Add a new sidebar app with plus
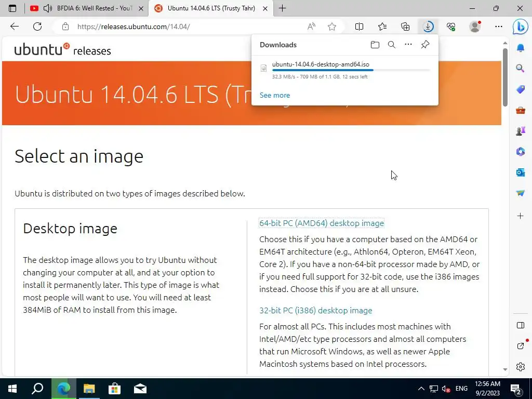This screenshot has height=399, width=532. [x=520, y=216]
